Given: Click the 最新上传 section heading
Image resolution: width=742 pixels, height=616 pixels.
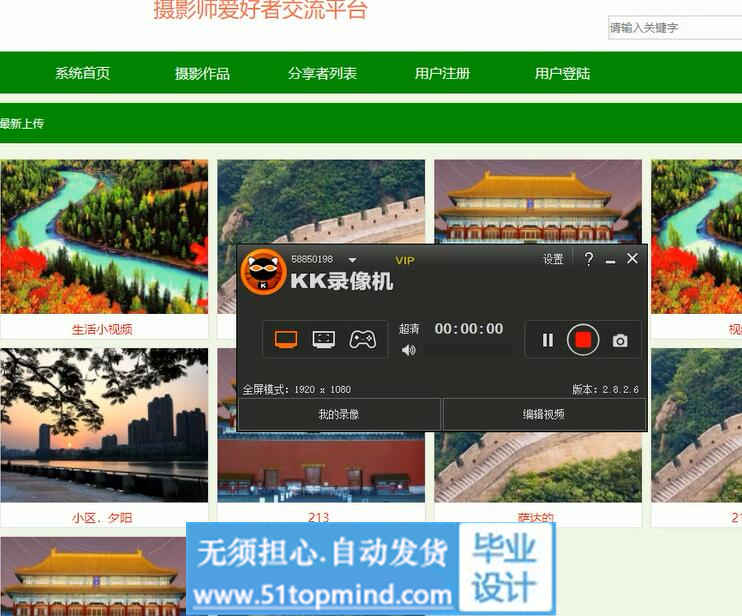Looking at the screenshot, I should point(22,123).
